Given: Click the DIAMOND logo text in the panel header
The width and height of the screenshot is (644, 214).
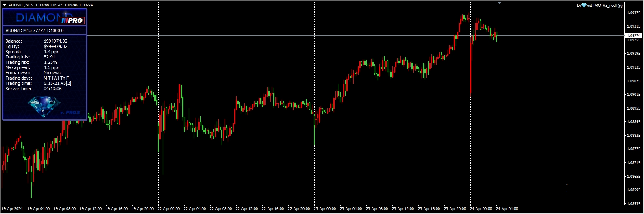Looking at the screenshot, I should pyautogui.click(x=37, y=17).
